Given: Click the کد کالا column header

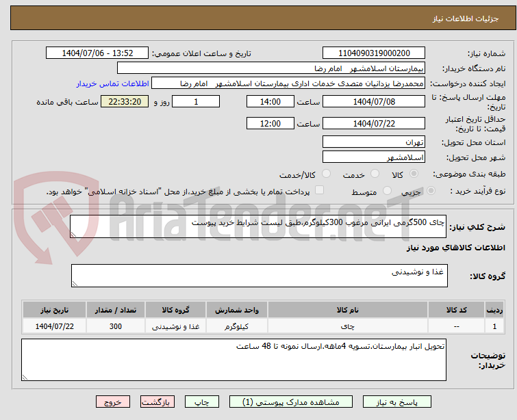Looking at the screenshot, I should (456, 310).
